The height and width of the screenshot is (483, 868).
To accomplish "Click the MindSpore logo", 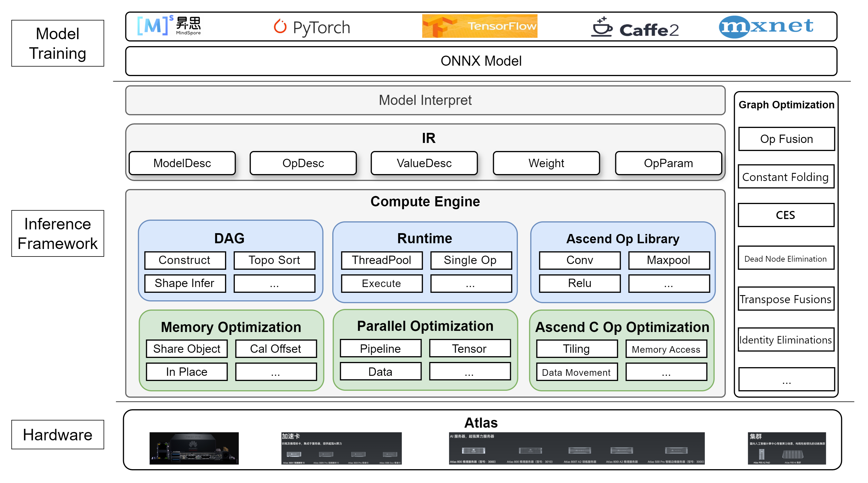I will click(169, 25).
